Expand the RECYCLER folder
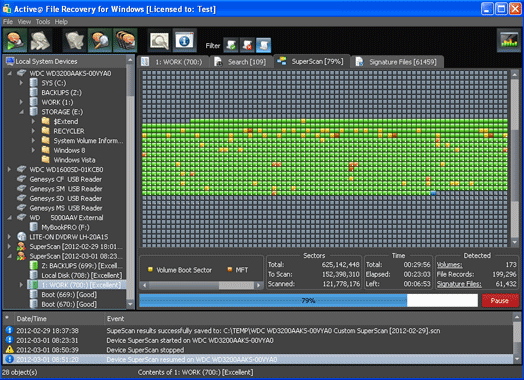This screenshot has height=380, width=524. (33, 131)
